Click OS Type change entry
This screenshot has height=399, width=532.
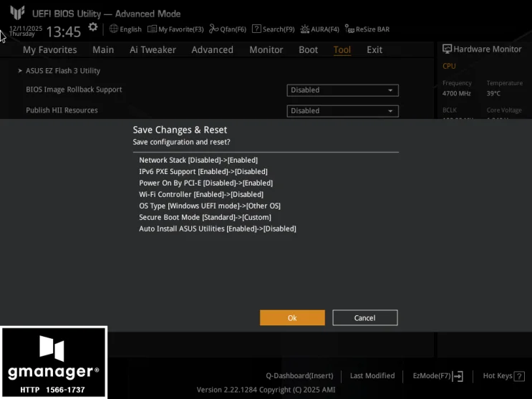(210, 206)
